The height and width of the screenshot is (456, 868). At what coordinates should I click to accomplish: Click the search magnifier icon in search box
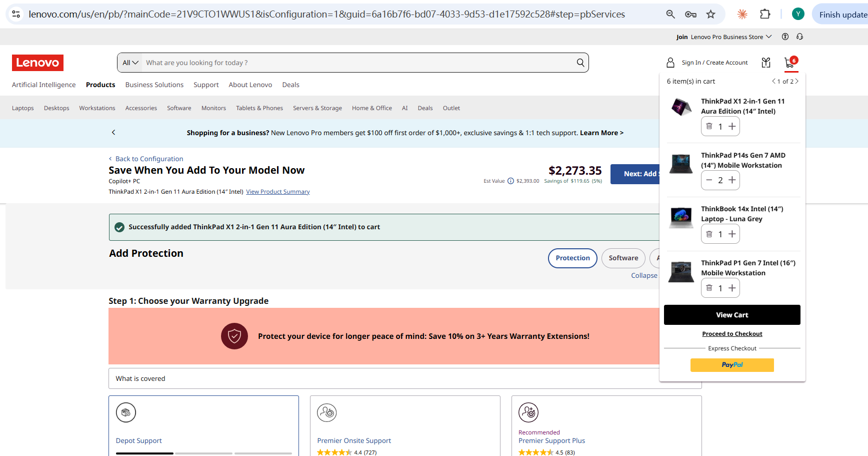coord(580,63)
